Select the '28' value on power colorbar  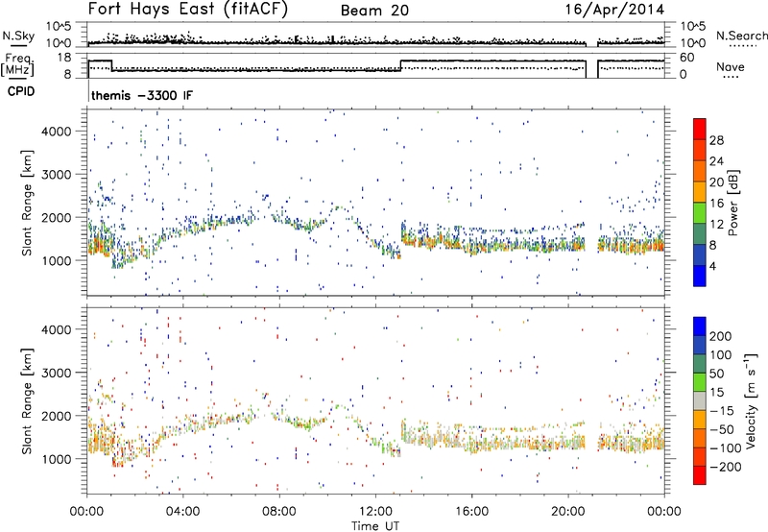coord(716,140)
